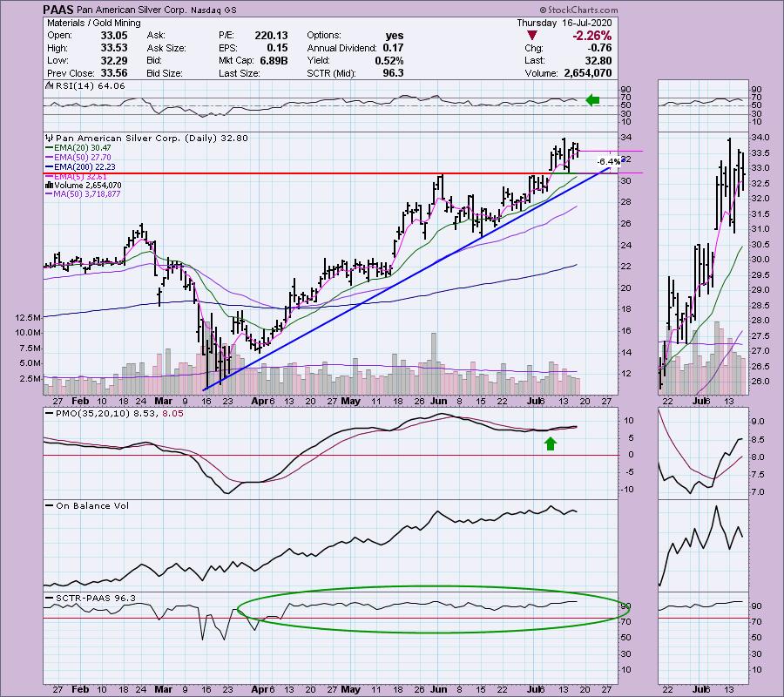Click the red down-triangle change indicator

532,36
